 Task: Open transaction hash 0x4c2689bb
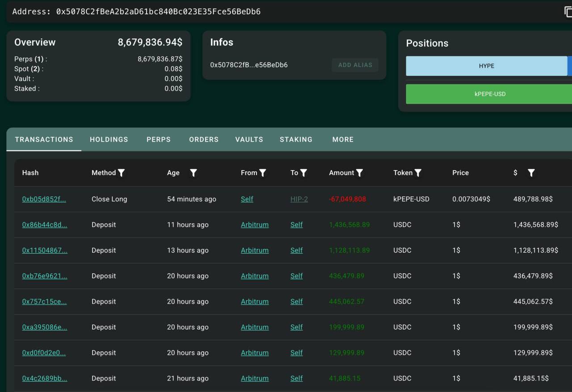point(45,378)
